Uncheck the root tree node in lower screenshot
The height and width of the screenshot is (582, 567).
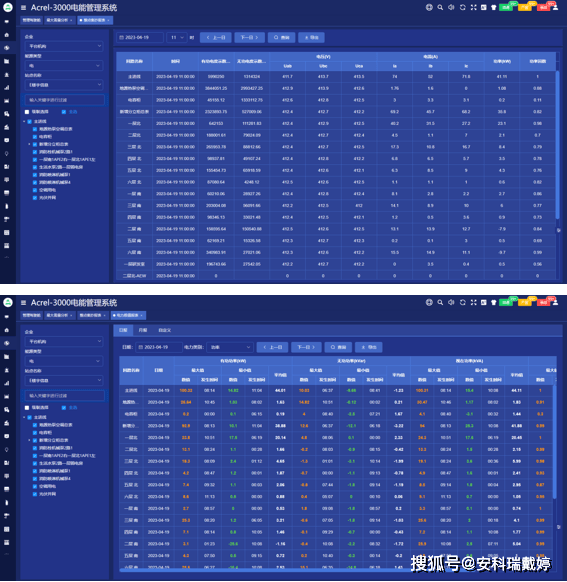point(30,417)
